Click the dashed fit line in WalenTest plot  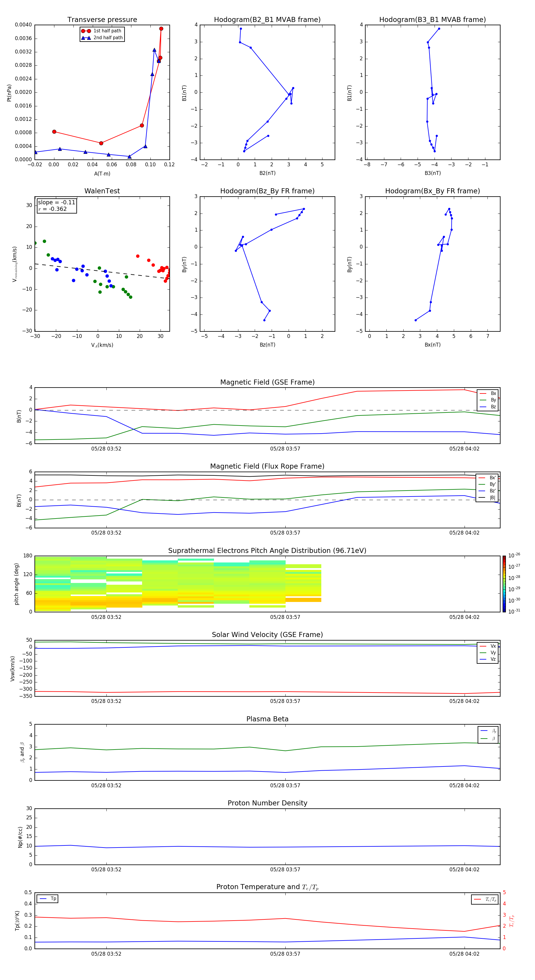102,271
